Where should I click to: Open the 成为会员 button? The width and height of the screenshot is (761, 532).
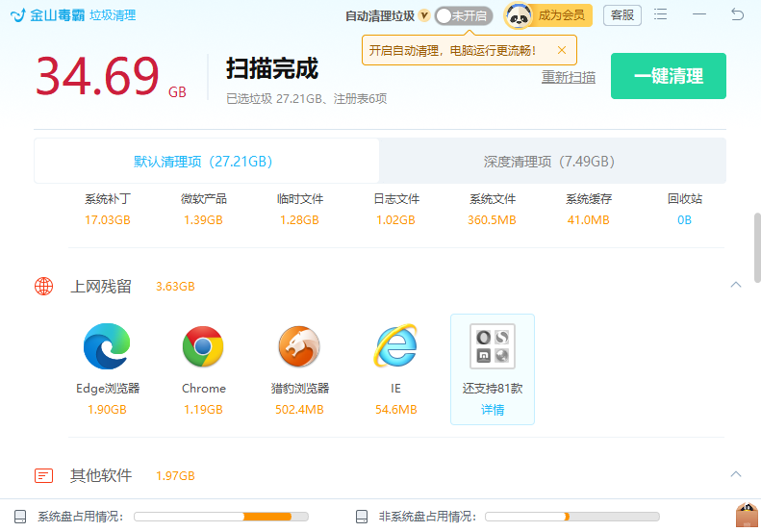[562, 15]
